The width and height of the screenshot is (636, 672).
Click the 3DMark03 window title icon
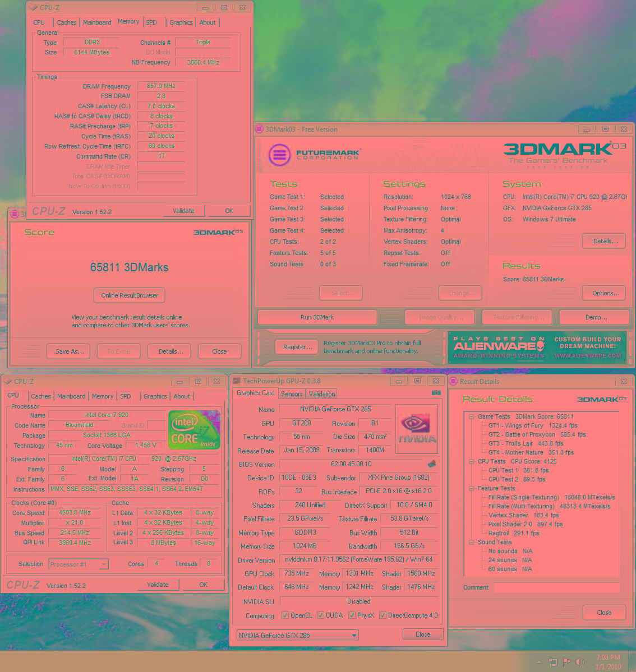click(260, 129)
